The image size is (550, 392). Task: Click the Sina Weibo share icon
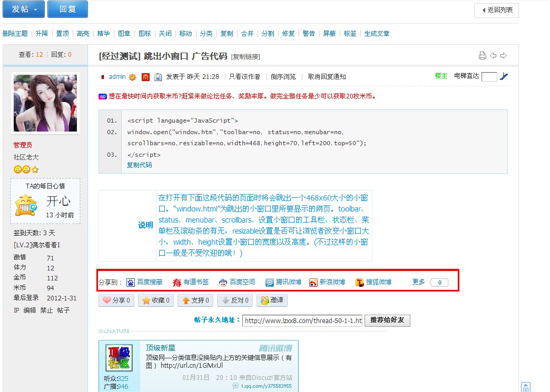click(313, 283)
